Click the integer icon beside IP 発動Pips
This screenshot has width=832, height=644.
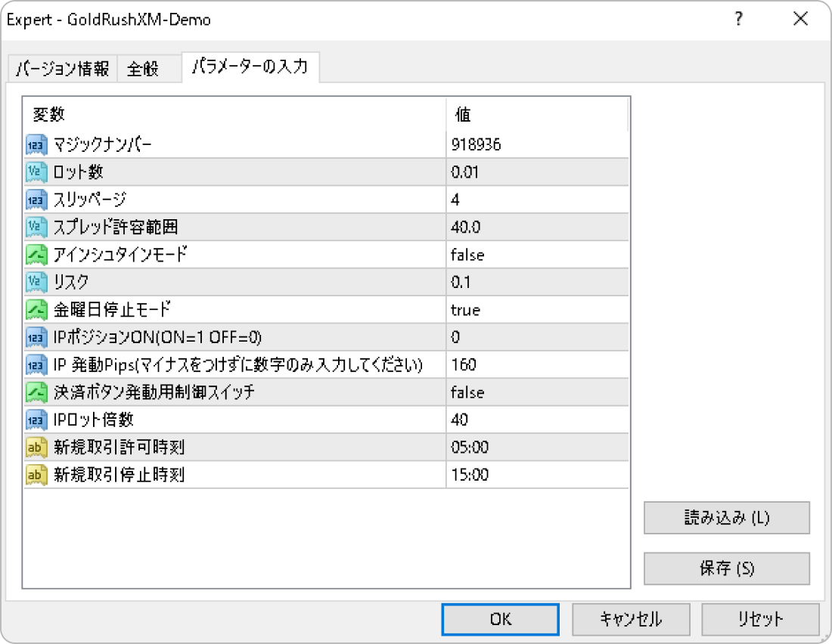click(36, 365)
